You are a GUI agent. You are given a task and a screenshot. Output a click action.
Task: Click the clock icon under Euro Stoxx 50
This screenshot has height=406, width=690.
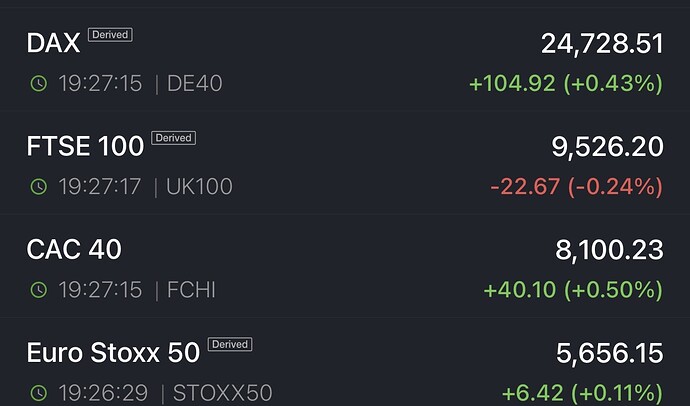(38, 393)
